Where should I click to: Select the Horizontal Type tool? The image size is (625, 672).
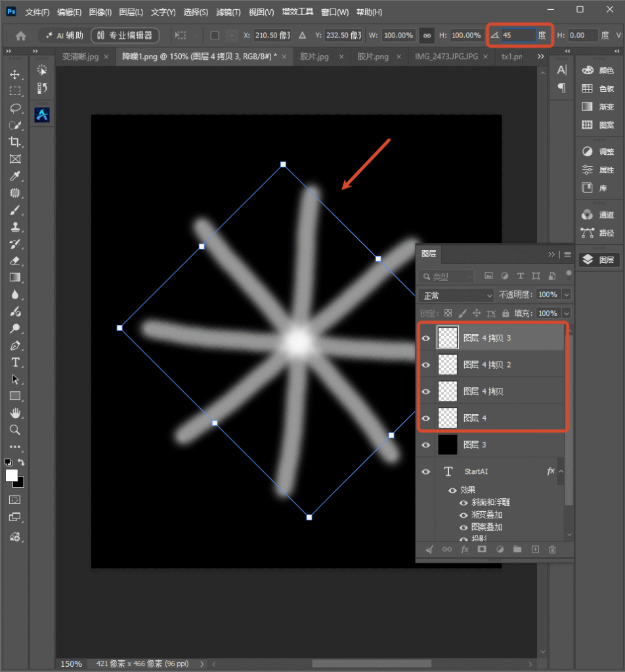point(15,362)
